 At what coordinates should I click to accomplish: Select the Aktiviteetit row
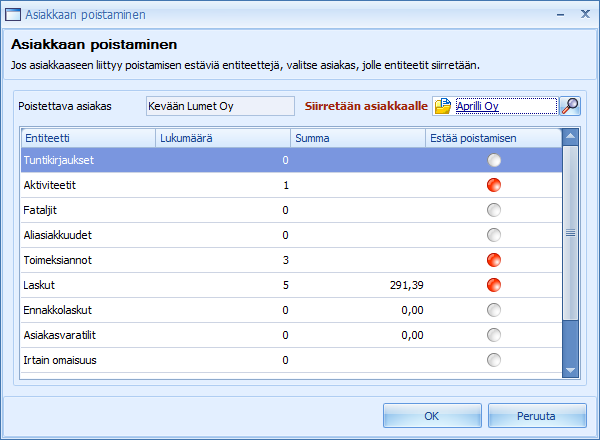pyautogui.click(x=292, y=185)
